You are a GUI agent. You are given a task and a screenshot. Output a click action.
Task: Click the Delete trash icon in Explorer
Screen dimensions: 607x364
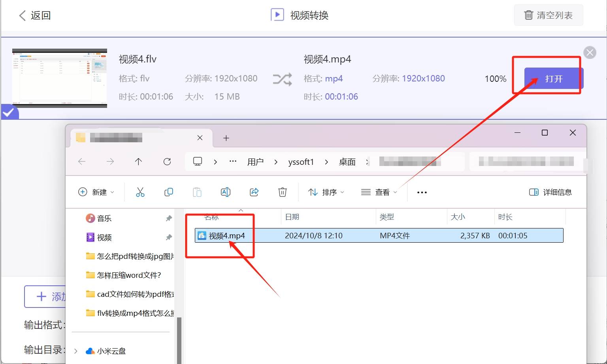283,192
